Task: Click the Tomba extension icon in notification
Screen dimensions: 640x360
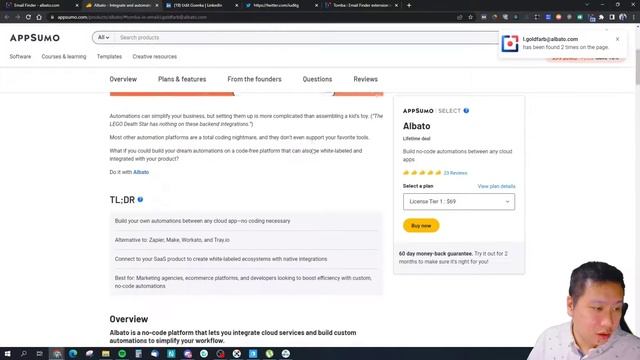Action: [x=510, y=43]
